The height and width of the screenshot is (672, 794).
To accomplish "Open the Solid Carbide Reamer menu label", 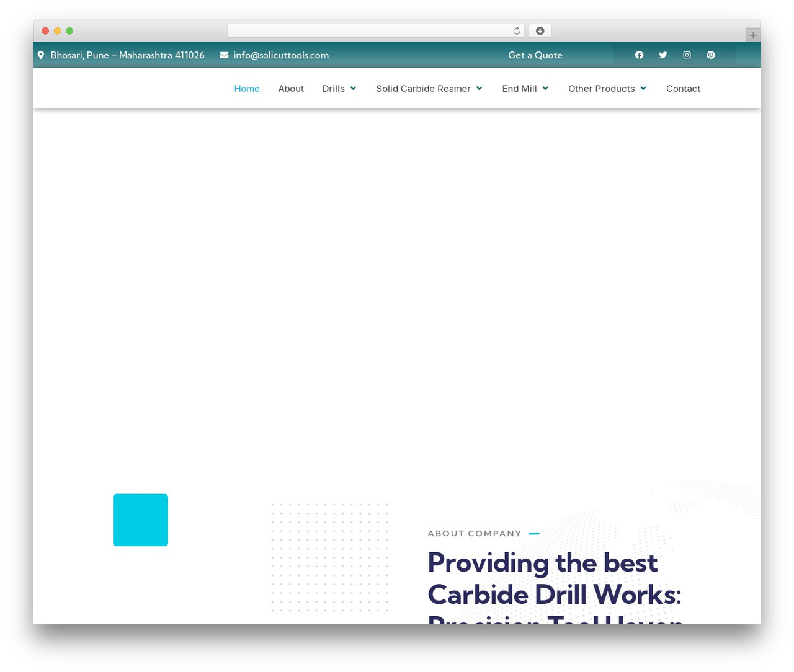I will 423,89.
